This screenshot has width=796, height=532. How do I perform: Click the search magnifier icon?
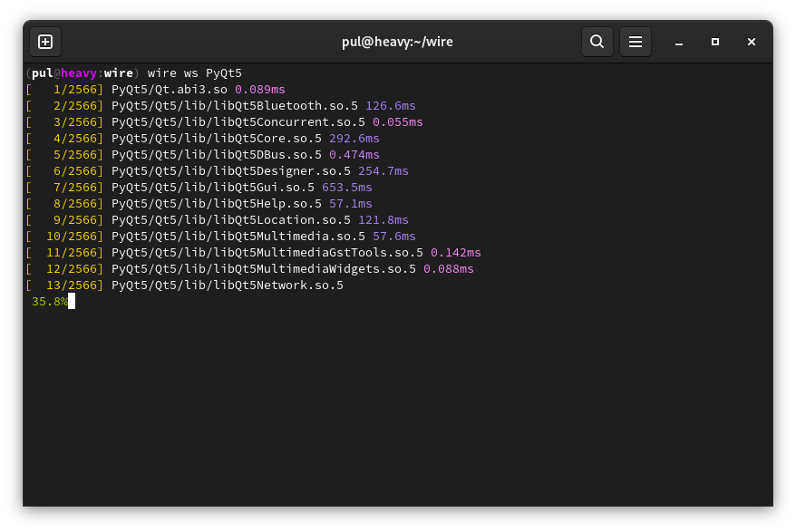tap(597, 42)
